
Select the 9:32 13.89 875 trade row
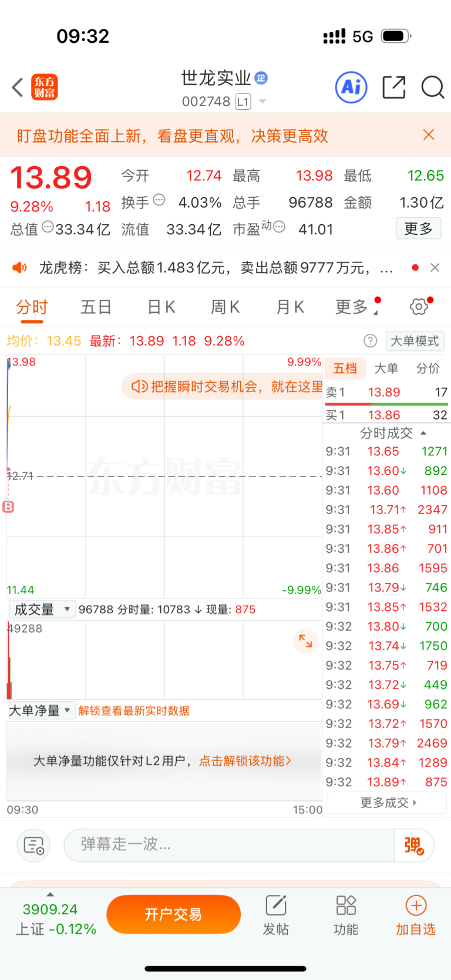(x=386, y=782)
